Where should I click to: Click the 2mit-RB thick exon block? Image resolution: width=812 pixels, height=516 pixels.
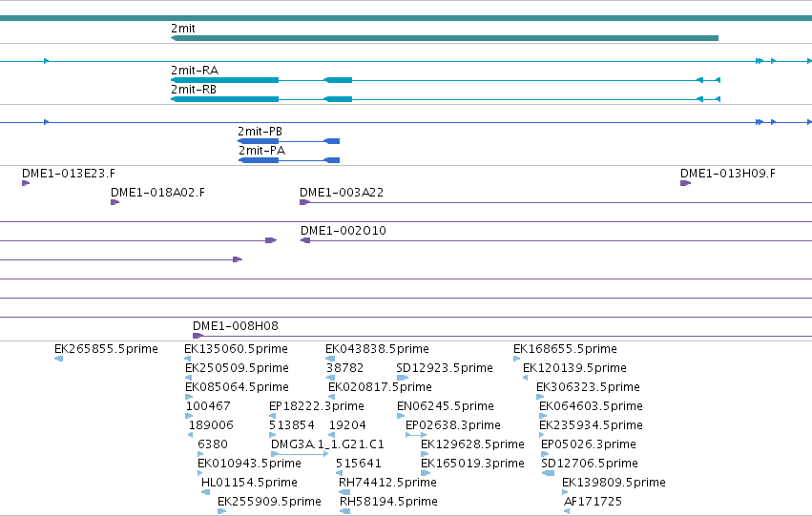(225, 99)
